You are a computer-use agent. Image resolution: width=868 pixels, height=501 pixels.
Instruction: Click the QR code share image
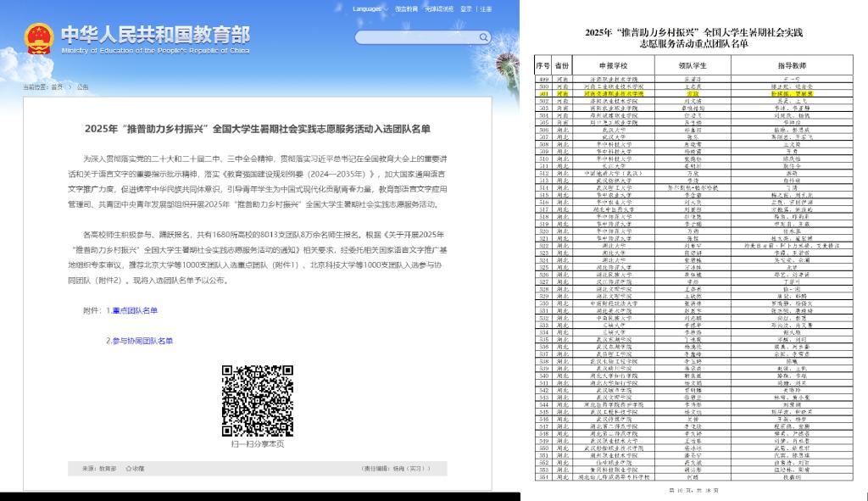point(258,400)
